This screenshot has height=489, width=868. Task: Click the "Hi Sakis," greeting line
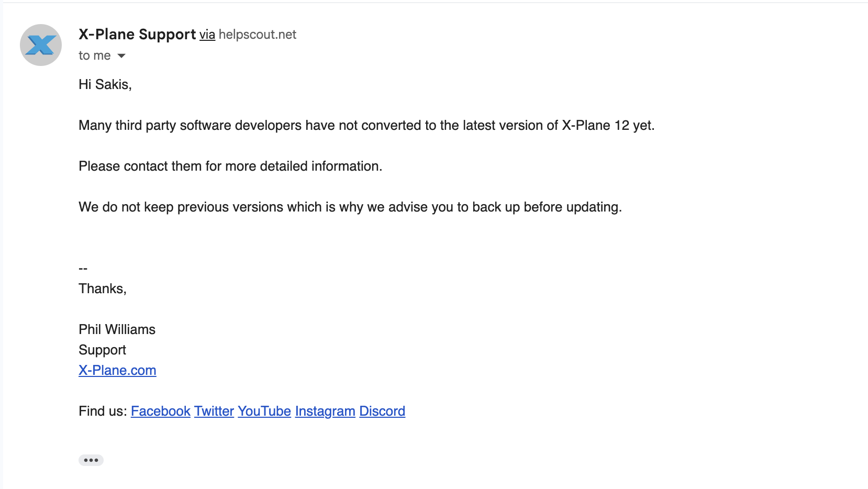point(105,84)
